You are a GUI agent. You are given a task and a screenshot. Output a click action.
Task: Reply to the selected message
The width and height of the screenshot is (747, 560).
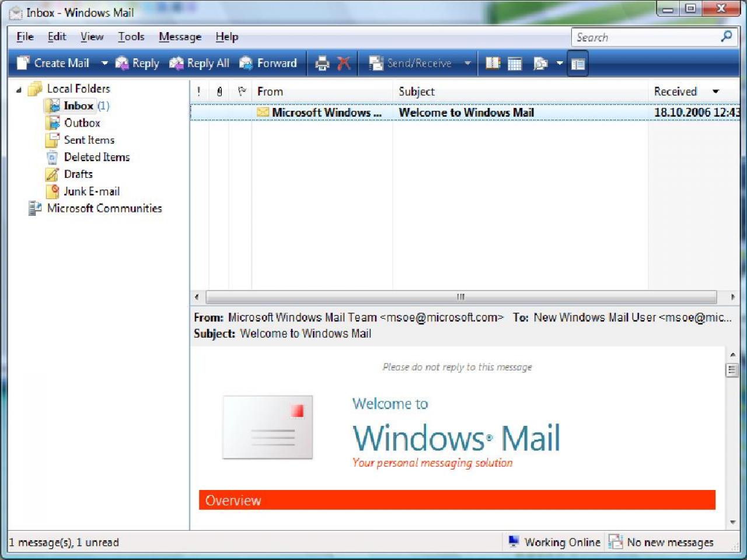pyautogui.click(x=137, y=63)
